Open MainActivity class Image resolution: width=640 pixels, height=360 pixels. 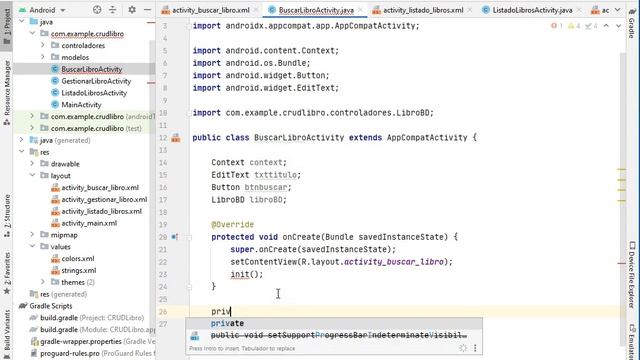[81, 104]
